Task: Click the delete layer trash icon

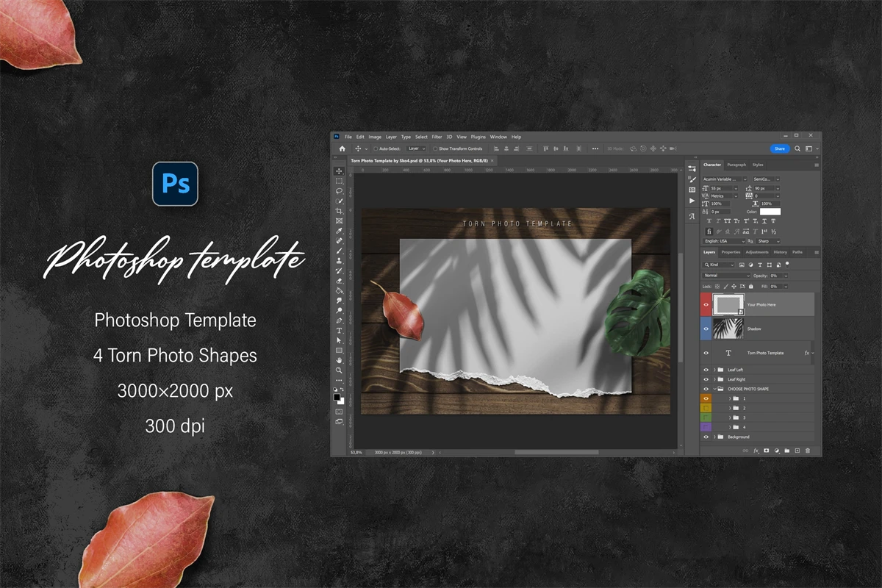Action: 808,451
